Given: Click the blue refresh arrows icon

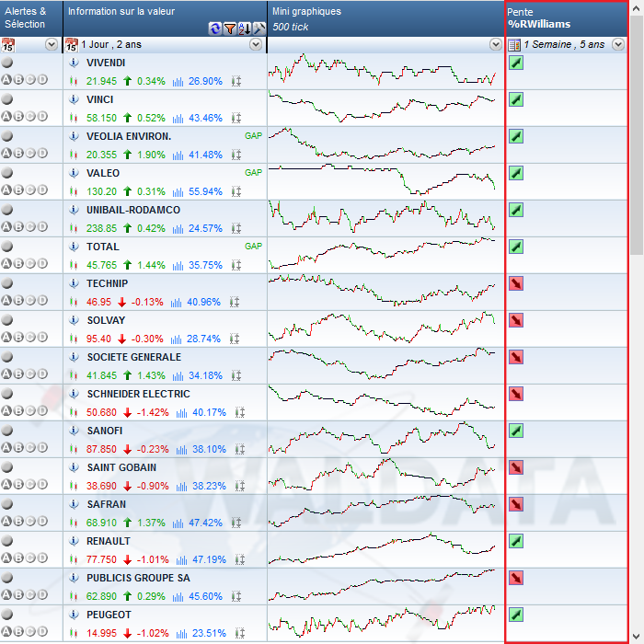Looking at the screenshot, I should [214, 29].
